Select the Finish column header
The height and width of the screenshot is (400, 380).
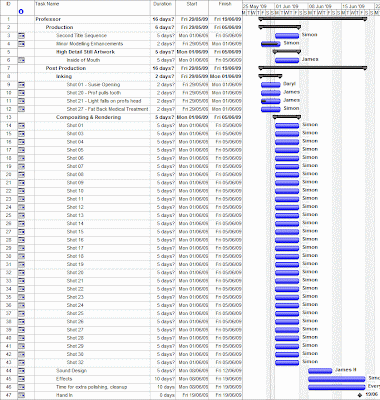coord(225,8)
